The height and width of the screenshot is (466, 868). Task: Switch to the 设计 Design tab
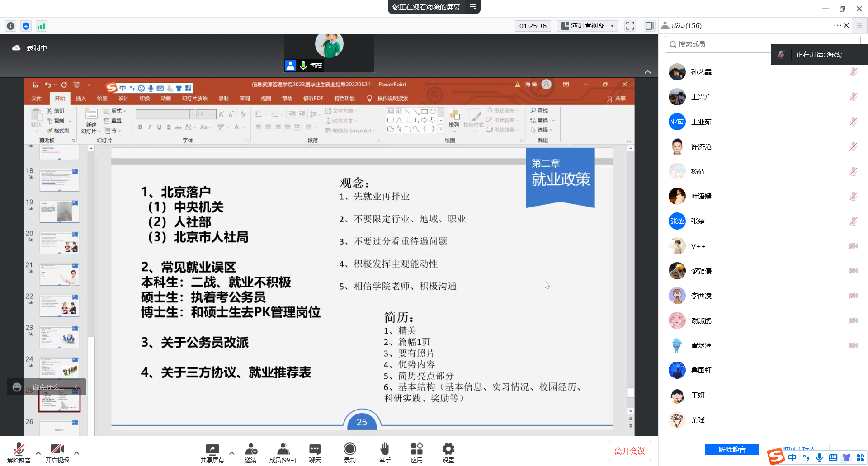[x=123, y=98]
